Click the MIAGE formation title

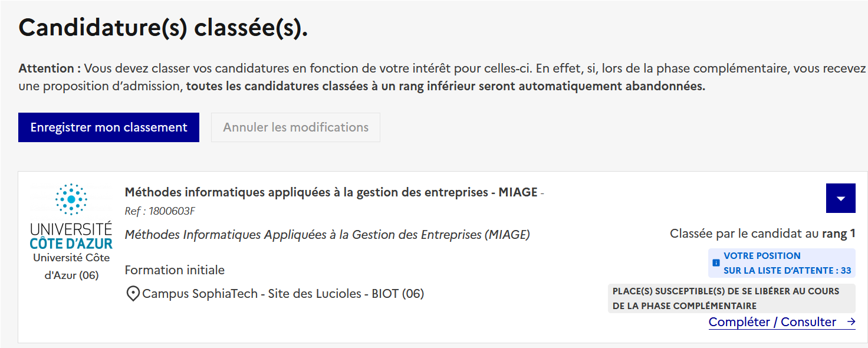click(x=331, y=192)
